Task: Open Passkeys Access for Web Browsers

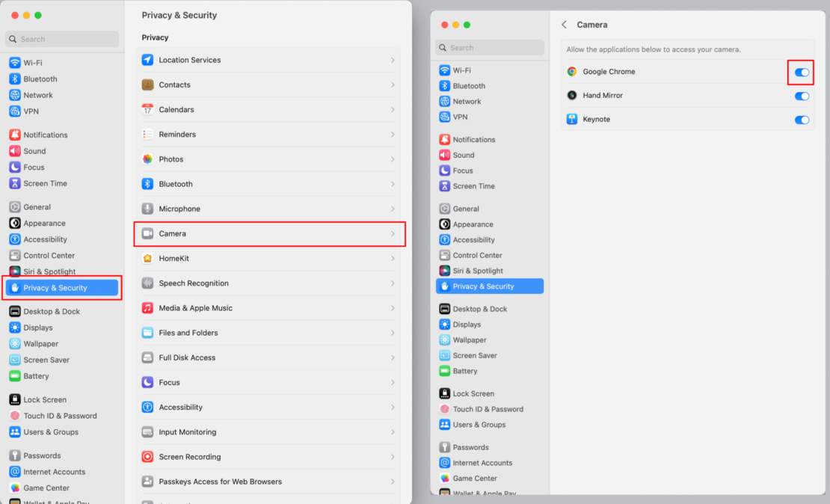Action: coord(218,482)
